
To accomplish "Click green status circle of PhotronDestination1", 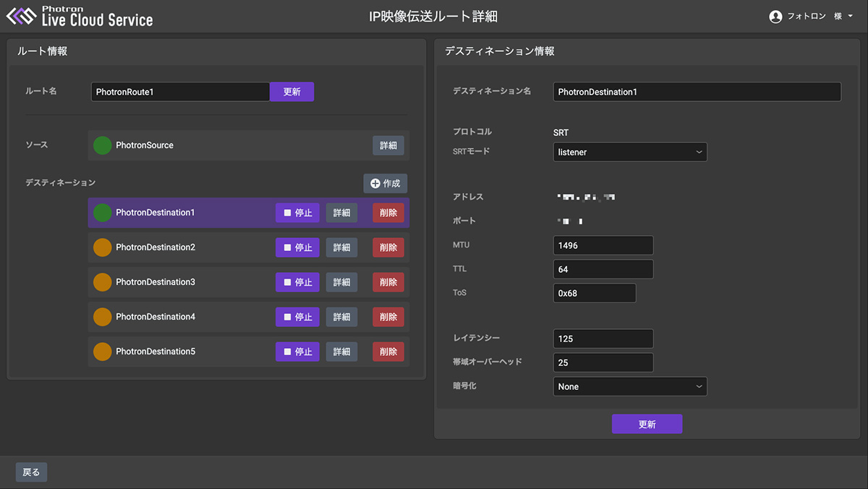I will [x=103, y=213].
